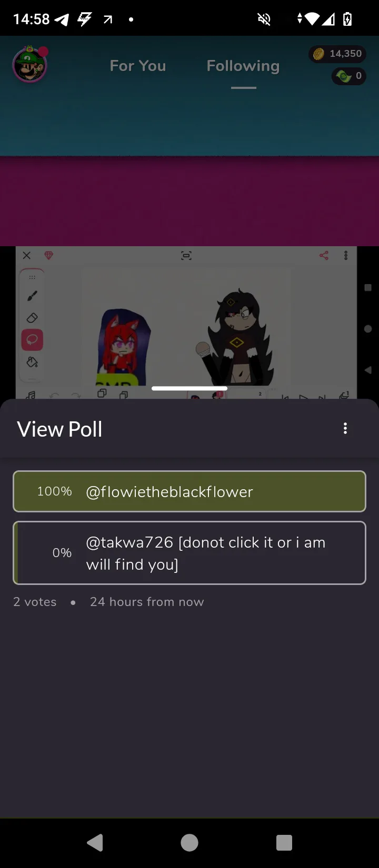379x868 pixels.
Task: Select the brush tool in drawing
Action: 32,297
